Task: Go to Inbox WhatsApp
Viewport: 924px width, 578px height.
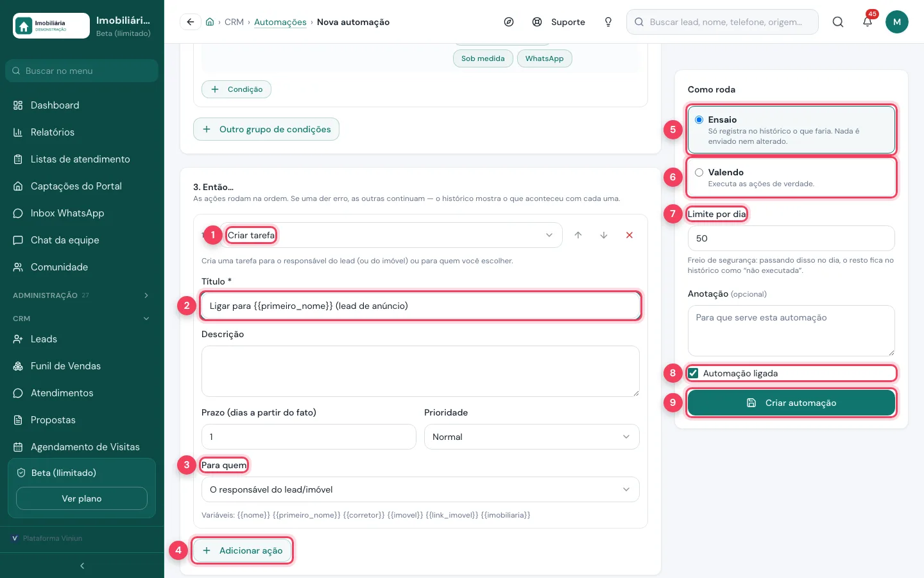Action: [x=81, y=213]
